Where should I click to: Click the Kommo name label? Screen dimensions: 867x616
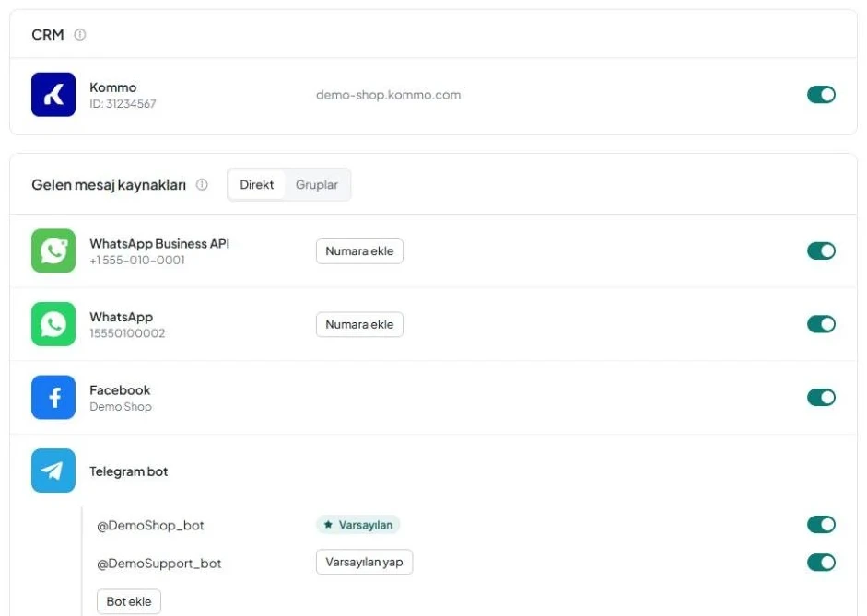(112, 87)
